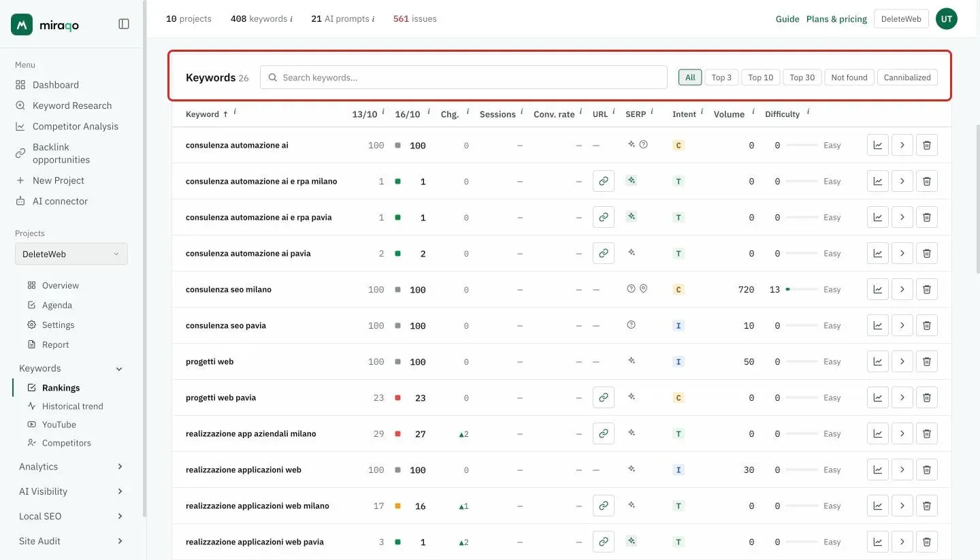Filter keywords by Top 30
This screenshot has width=980, height=560.
coord(802,78)
